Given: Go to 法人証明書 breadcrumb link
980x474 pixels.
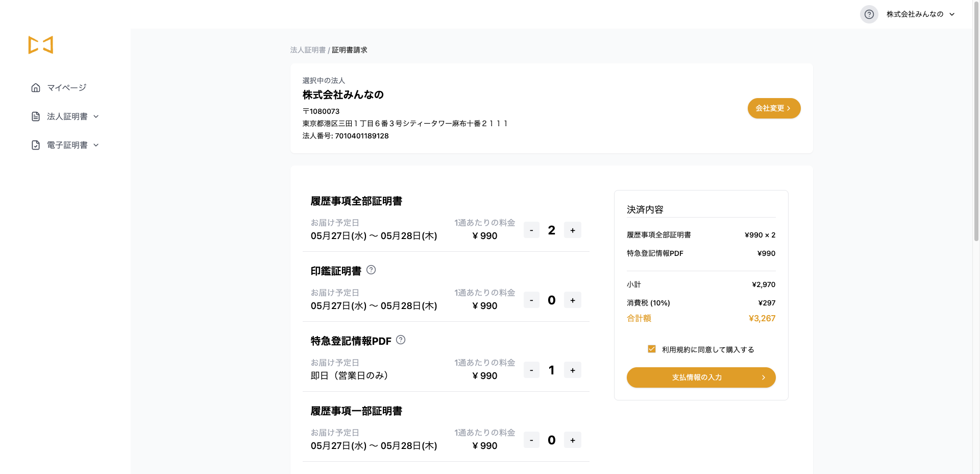Looking at the screenshot, I should click(x=308, y=50).
